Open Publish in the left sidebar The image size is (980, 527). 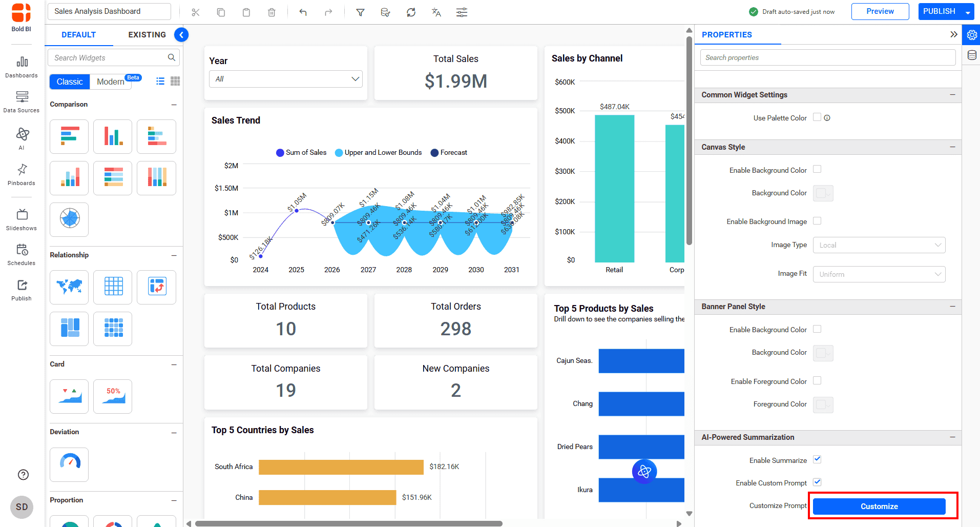pyautogui.click(x=22, y=290)
